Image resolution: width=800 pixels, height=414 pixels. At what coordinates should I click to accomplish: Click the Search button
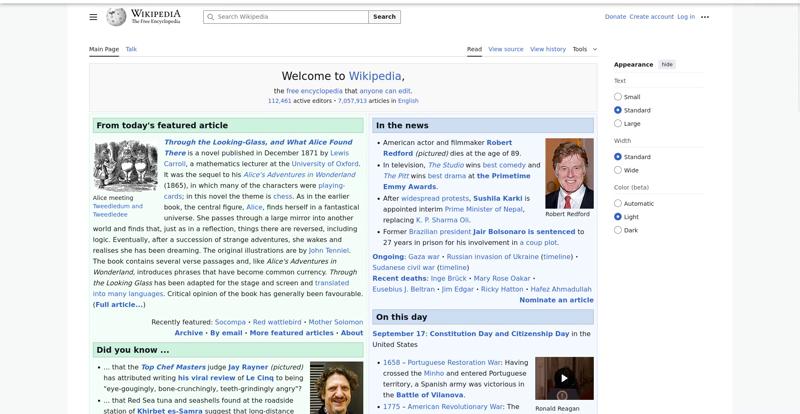coord(384,17)
